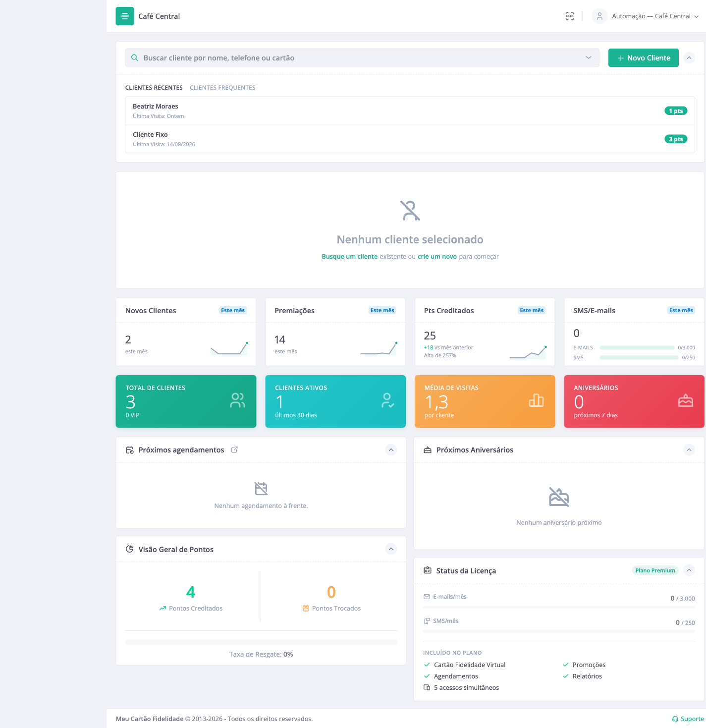706x728 pixels.
Task: Focus the Buscar cliente search field
Action: tap(362, 58)
